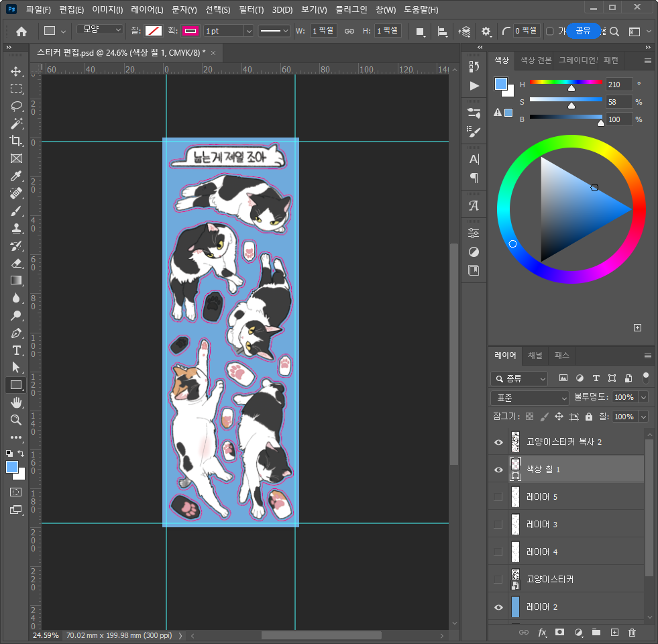Hide the 레이어 2 layer
The image size is (658, 644).
pos(498,607)
